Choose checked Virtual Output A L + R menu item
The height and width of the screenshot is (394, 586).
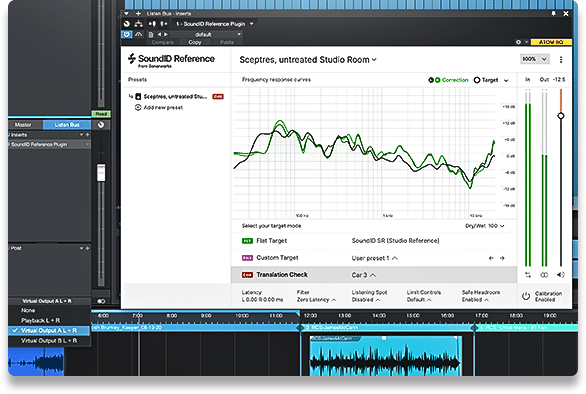point(49,330)
